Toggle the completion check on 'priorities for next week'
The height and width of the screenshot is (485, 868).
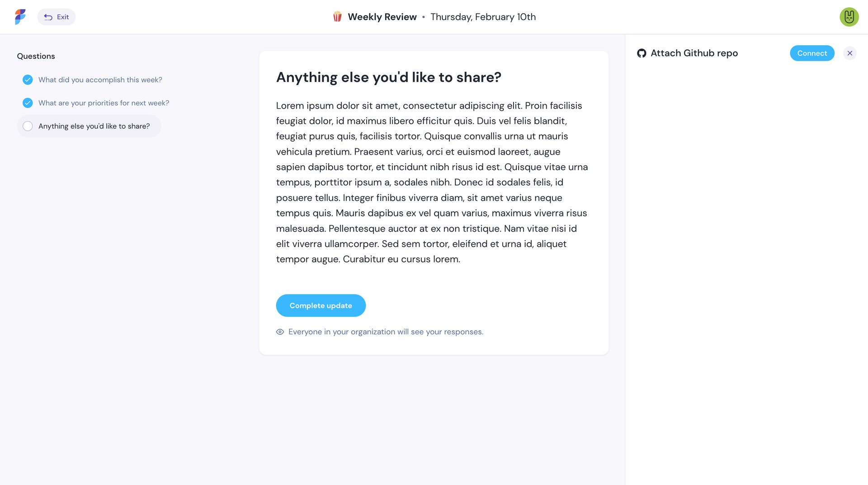coord(28,103)
